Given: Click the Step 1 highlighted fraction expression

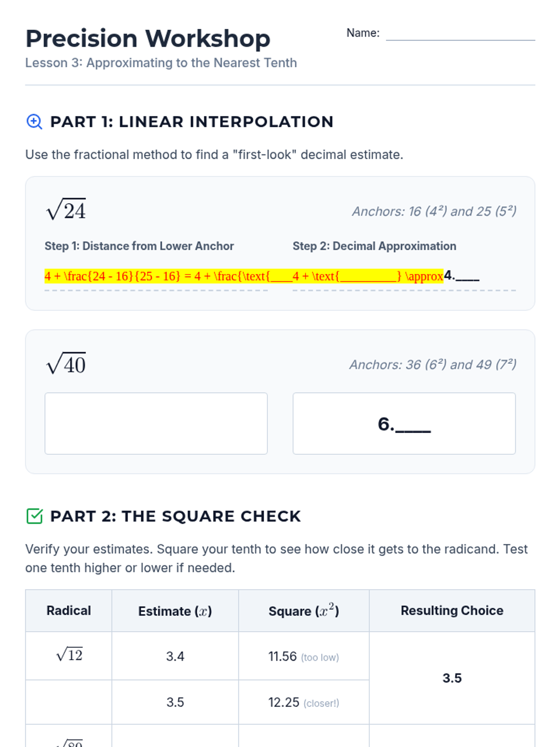Looking at the screenshot, I should (x=168, y=276).
